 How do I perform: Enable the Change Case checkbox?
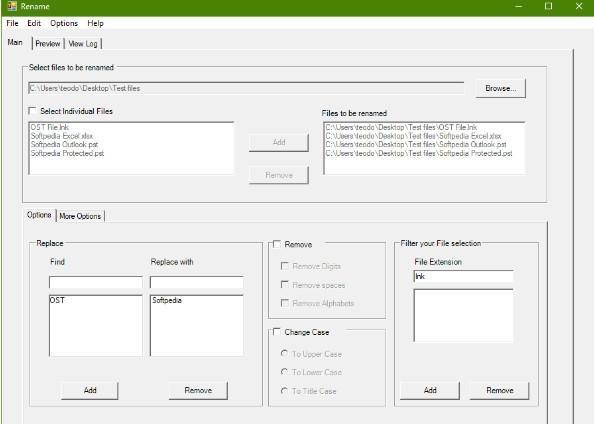pyautogui.click(x=277, y=332)
